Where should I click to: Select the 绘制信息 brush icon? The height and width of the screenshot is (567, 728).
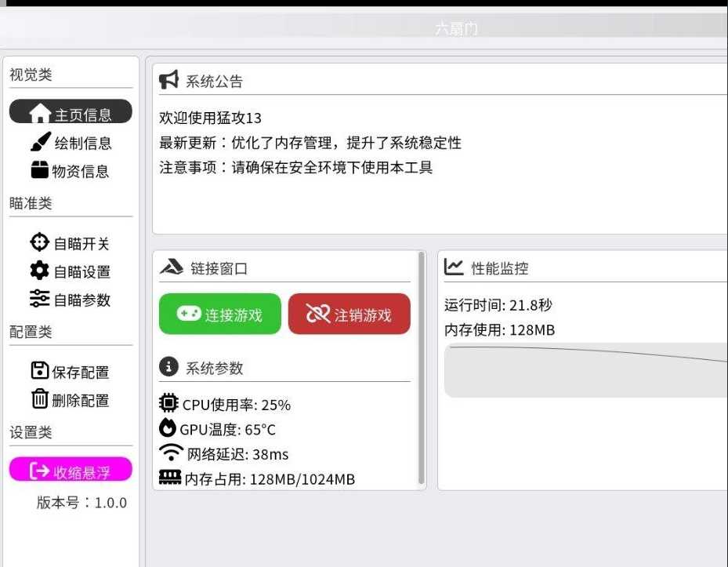click(41, 142)
